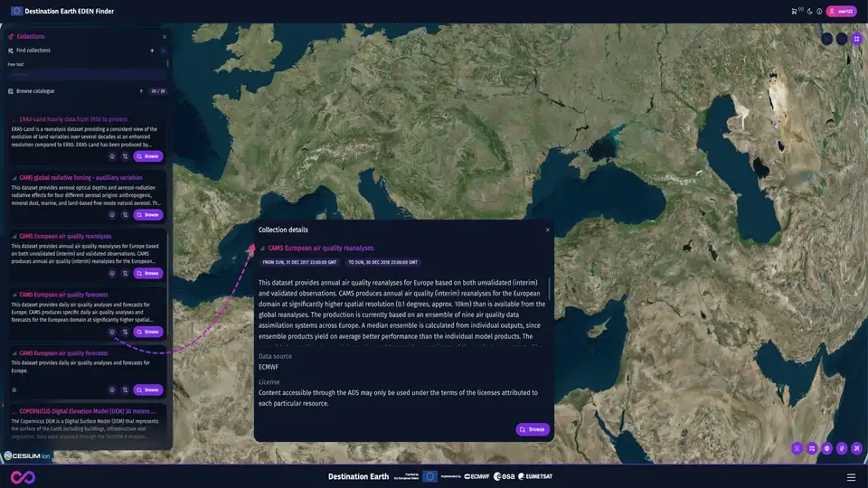The image size is (868, 488).
Task: Click the globe icon in bottom map toolbar
Action: click(x=826, y=448)
